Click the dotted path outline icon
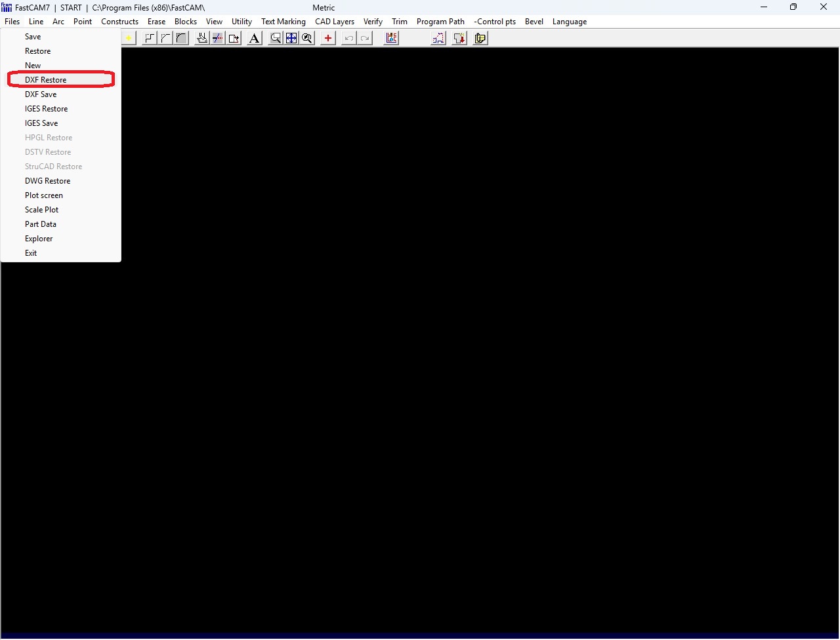Viewport: 840px width, 640px height. [438, 38]
